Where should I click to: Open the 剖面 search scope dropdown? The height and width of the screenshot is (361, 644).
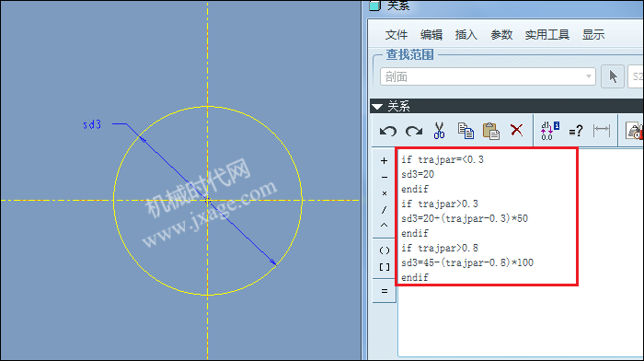[x=488, y=76]
